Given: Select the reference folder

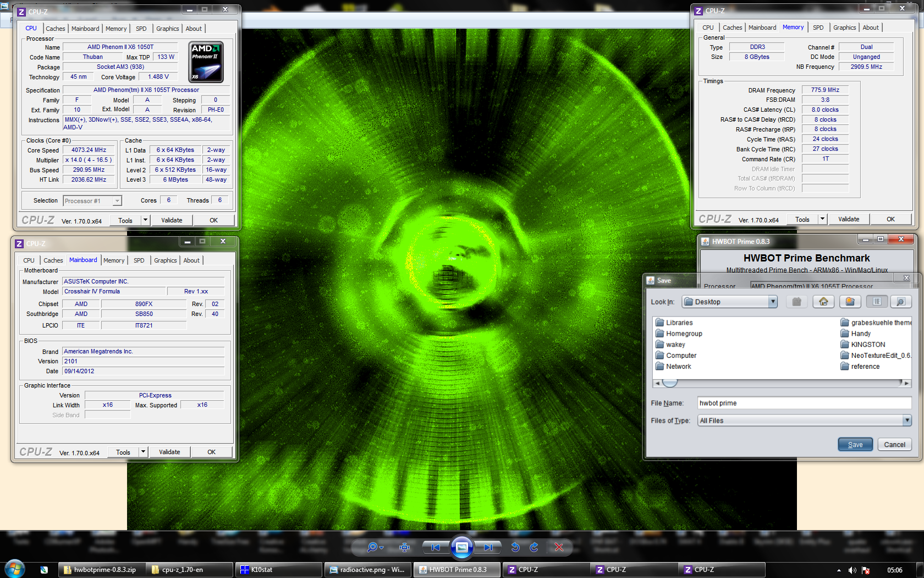Looking at the screenshot, I should click(860, 367).
